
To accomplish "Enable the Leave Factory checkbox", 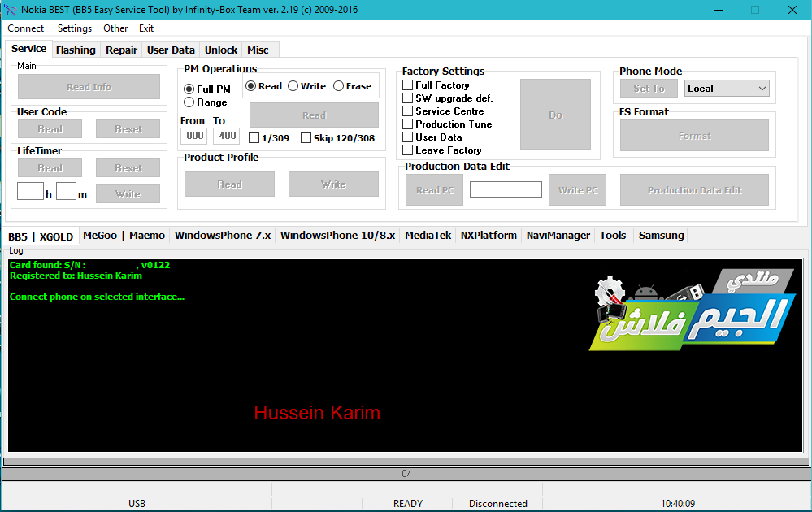I will 407,150.
